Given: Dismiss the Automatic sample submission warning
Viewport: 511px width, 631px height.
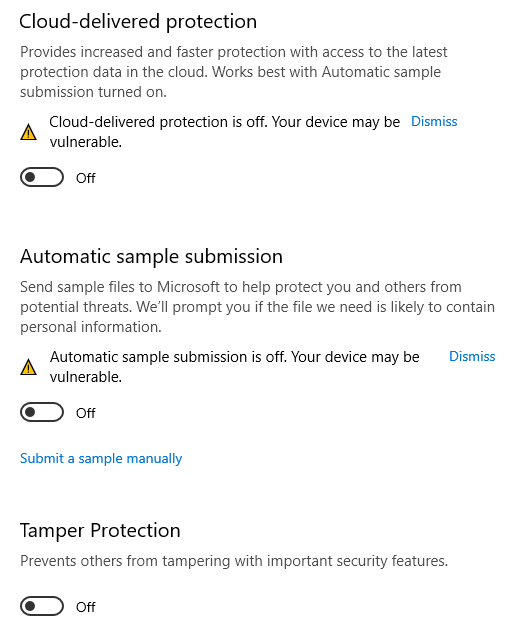Looking at the screenshot, I should pos(472,356).
